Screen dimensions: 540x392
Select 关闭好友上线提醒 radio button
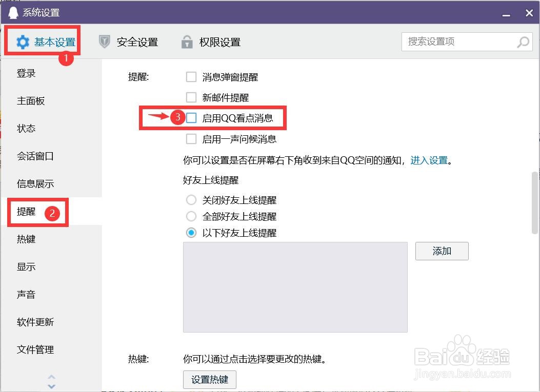(191, 200)
